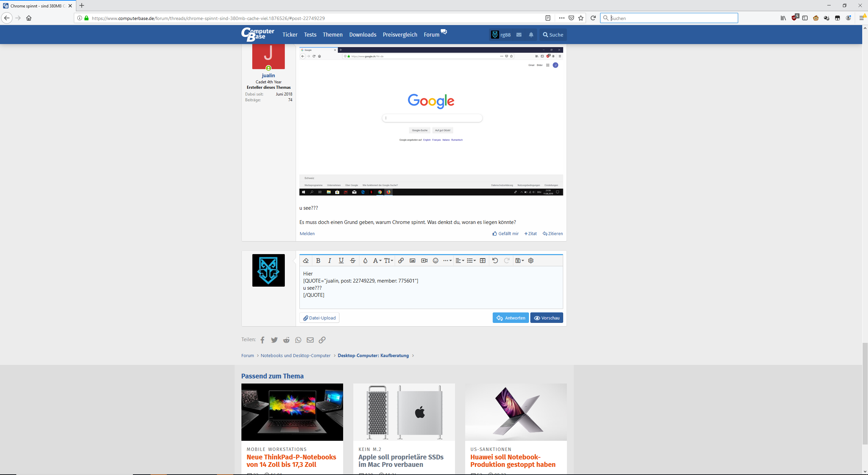Click the eraser remove-formatting icon in editor
Image resolution: width=868 pixels, height=475 pixels.
coord(305,261)
